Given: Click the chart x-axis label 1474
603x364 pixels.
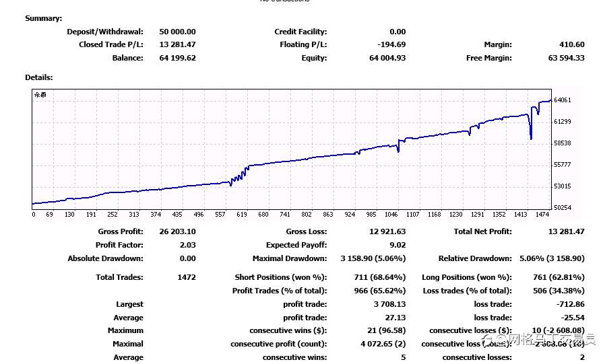Looking at the screenshot, I should click(542, 214).
